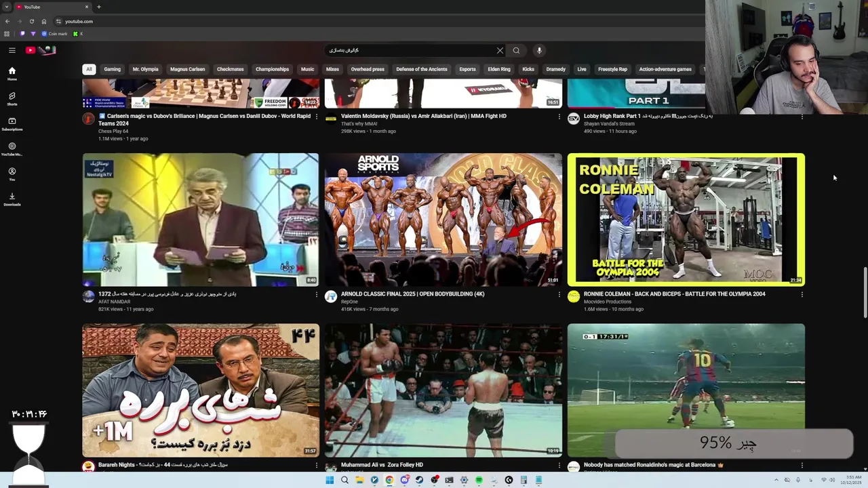The width and height of the screenshot is (868, 488).
Task: Open more options for Arnold Classic video
Action: [x=559, y=295]
